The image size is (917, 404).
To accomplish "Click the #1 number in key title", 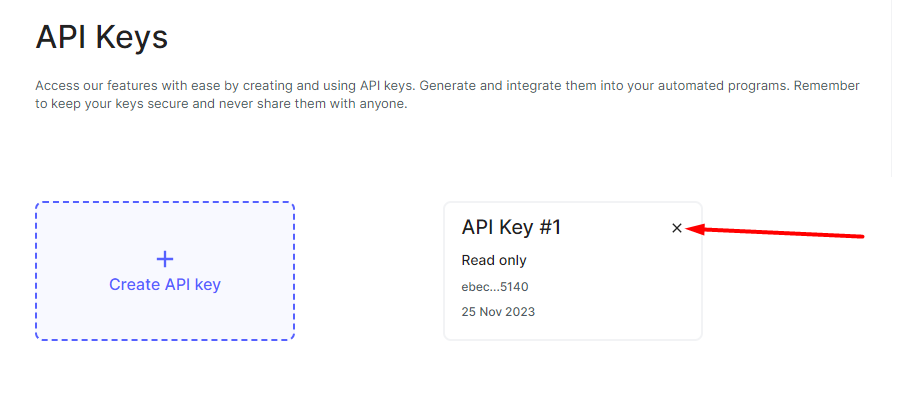I will point(550,227).
